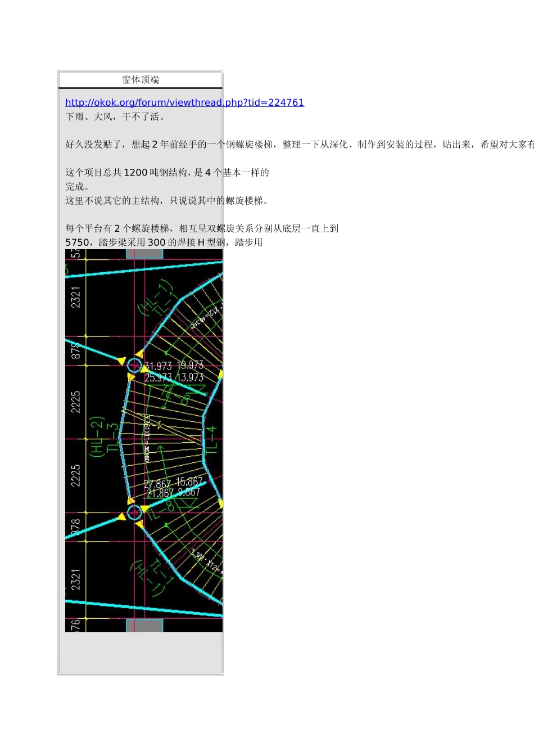Click the text 完成。
Viewport: 534px width, 756px height.
coord(77,186)
